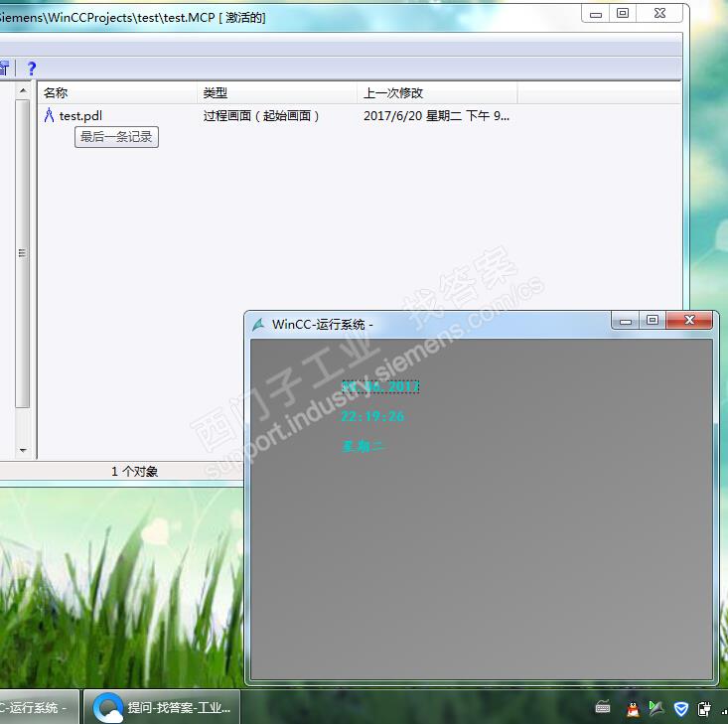
Task: Click the 过程画面(起始画面) type cell
Action: (x=261, y=115)
